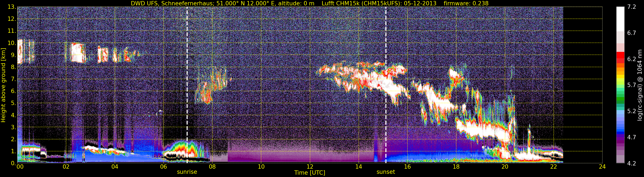Viewport: 644px width, 177px height.
Task: Select the 'Height above ground [km]' axis title
Action: click(3, 85)
